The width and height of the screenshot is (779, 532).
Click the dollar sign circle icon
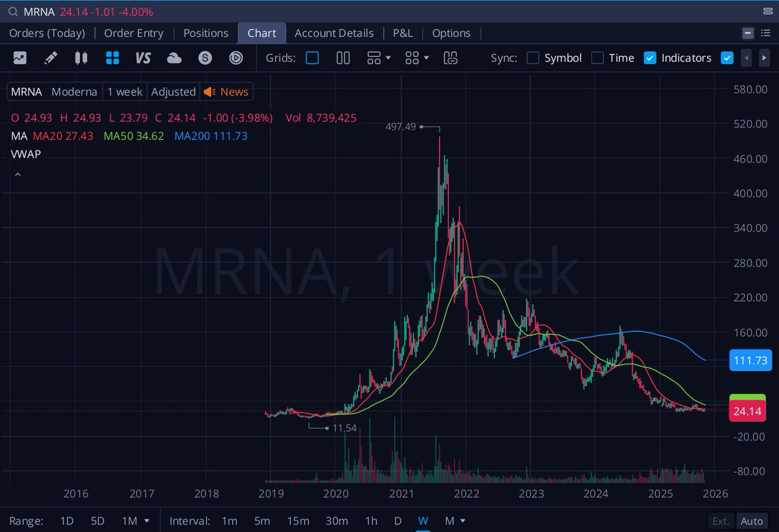(x=205, y=58)
